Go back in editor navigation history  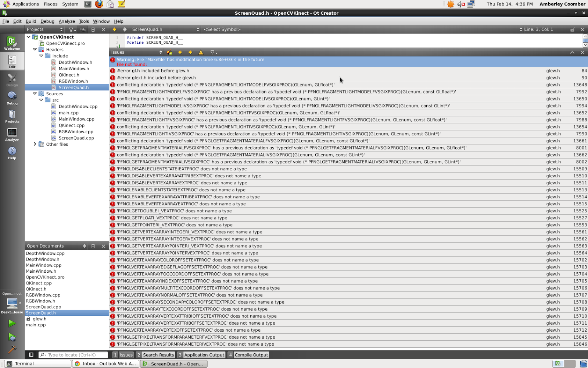[114, 29]
